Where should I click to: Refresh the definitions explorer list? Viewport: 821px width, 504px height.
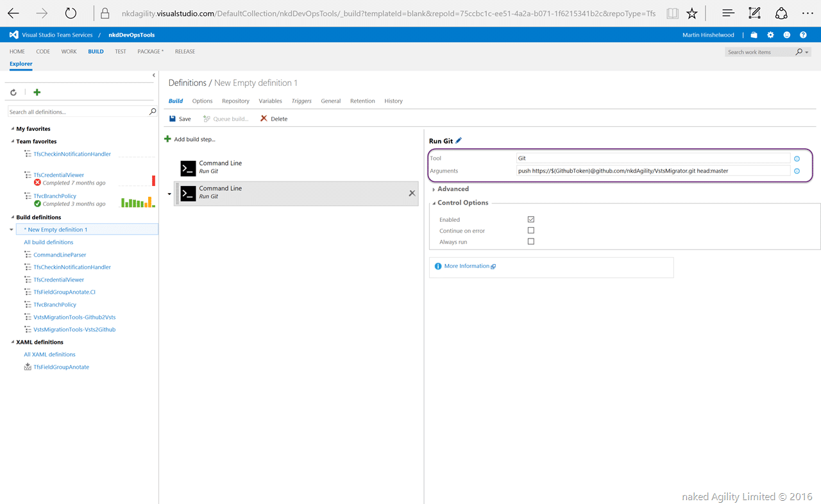13,92
